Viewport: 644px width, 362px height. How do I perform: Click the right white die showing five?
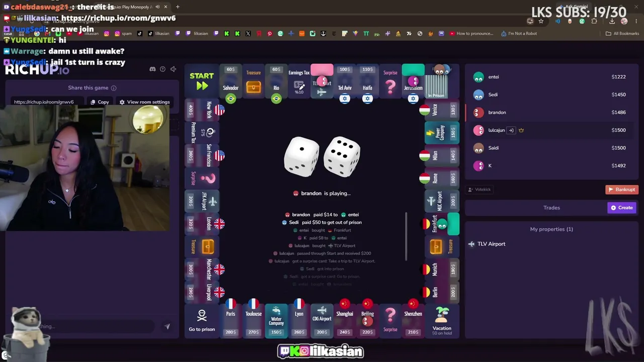(x=342, y=156)
